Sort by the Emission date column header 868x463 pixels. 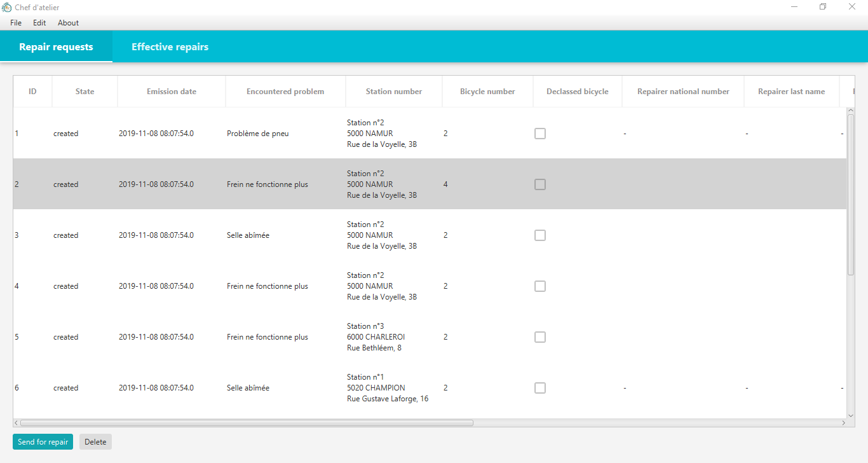coord(172,92)
